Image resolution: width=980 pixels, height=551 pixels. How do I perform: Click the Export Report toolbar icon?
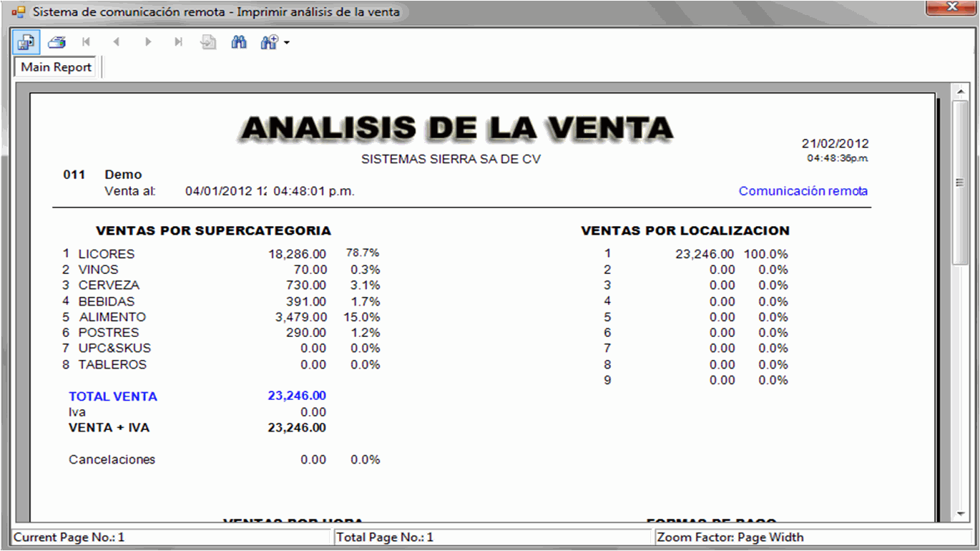pos(26,42)
